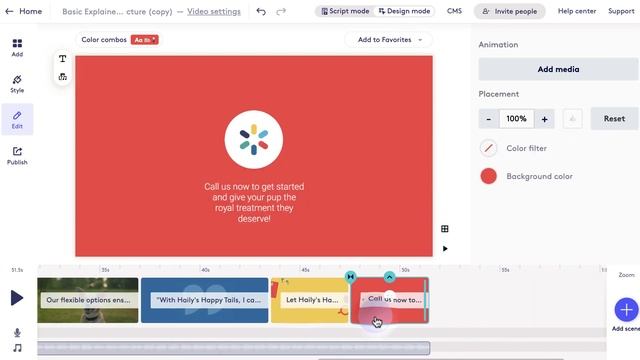This screenshot has height=360, width=640.
Task: Click the 100% placement value field
Action: 516,119
